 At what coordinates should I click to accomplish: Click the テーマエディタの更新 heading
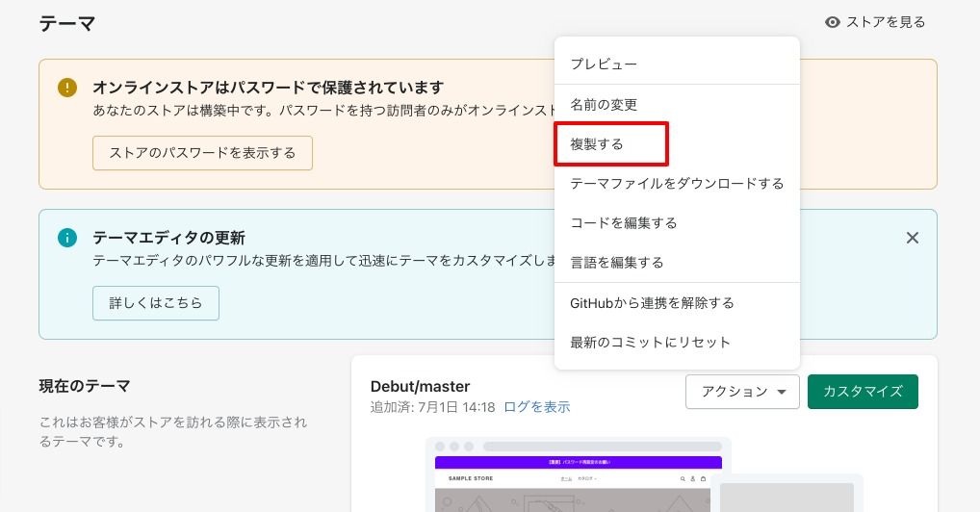[x=168, y=238]
